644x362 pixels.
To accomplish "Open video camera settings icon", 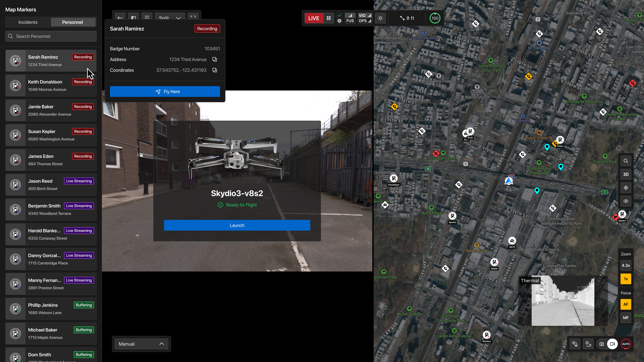I will 588,344.
